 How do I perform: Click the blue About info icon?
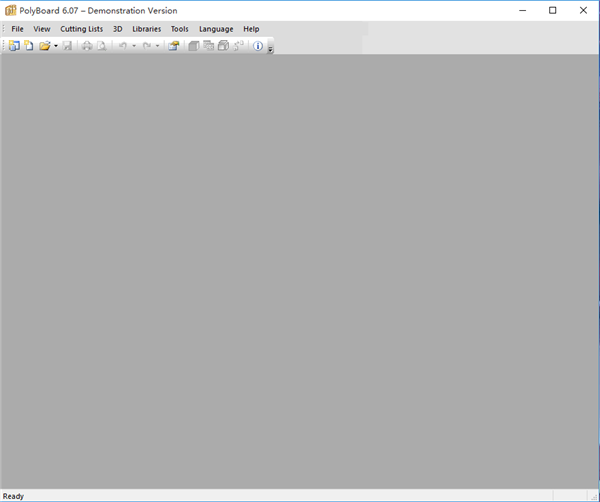pyautogui.click(x=258, y=46)
